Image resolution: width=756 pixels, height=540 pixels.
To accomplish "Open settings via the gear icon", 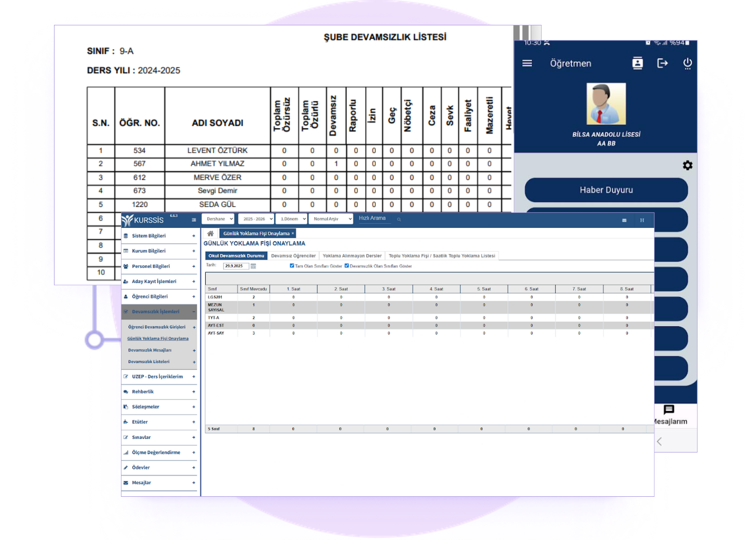I will [x=687, y=165].
